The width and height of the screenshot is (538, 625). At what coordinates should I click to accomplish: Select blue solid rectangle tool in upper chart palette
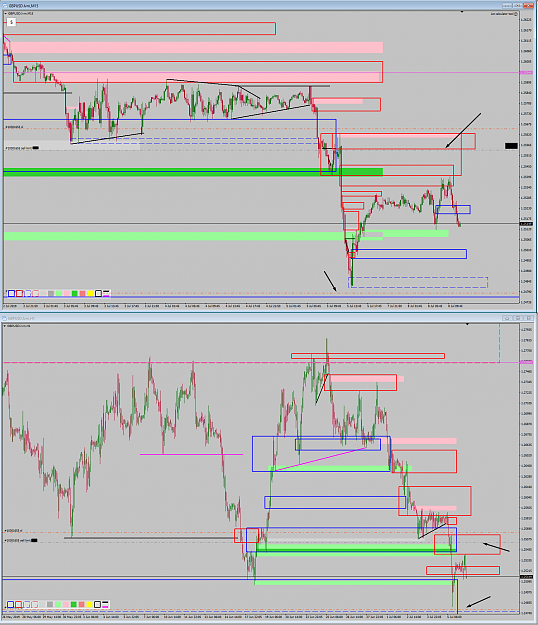pyautogui.click(x=11, y=293)
